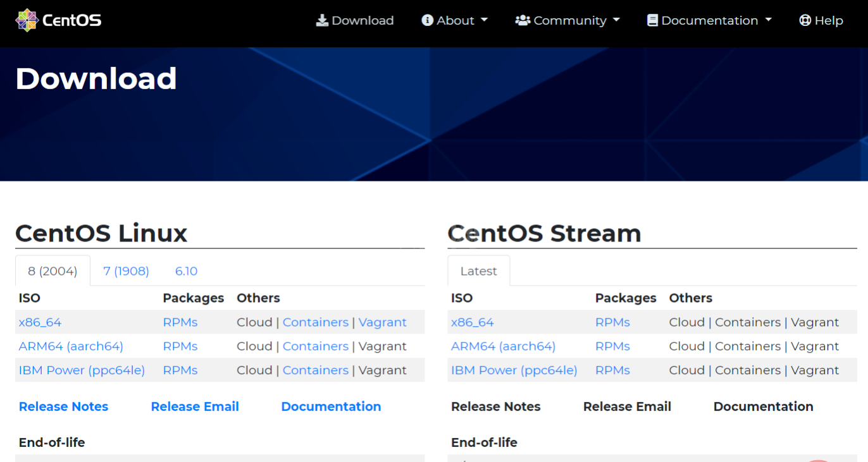Click the CentOS logo icon
The width and height of the screenshot is (868, 462).
(x=27, y=20)
